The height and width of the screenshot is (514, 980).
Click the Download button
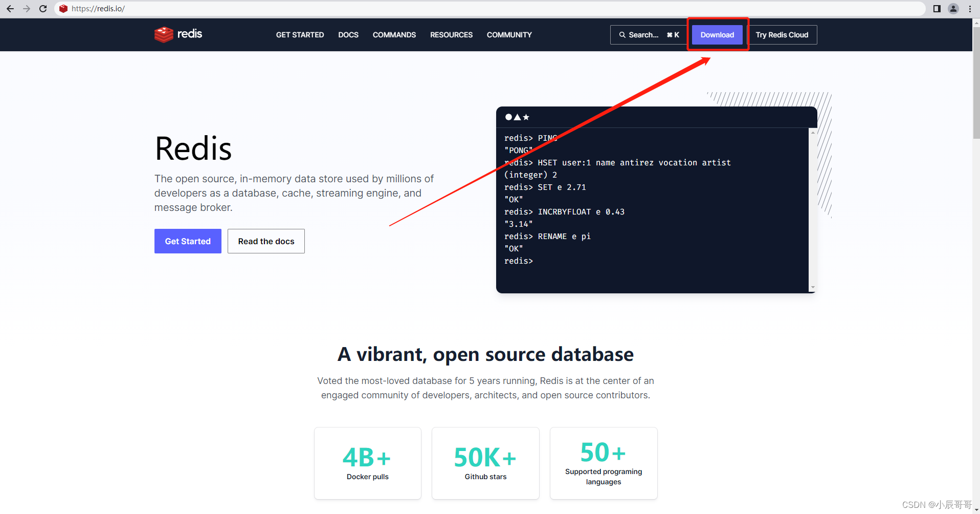pos(717,35)
